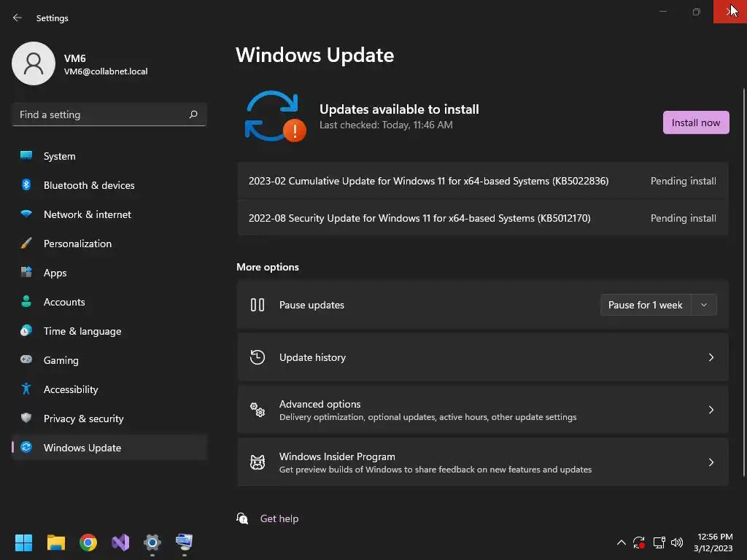Open Update history
The height and width of the screenshot is (560, 747).
483,357
